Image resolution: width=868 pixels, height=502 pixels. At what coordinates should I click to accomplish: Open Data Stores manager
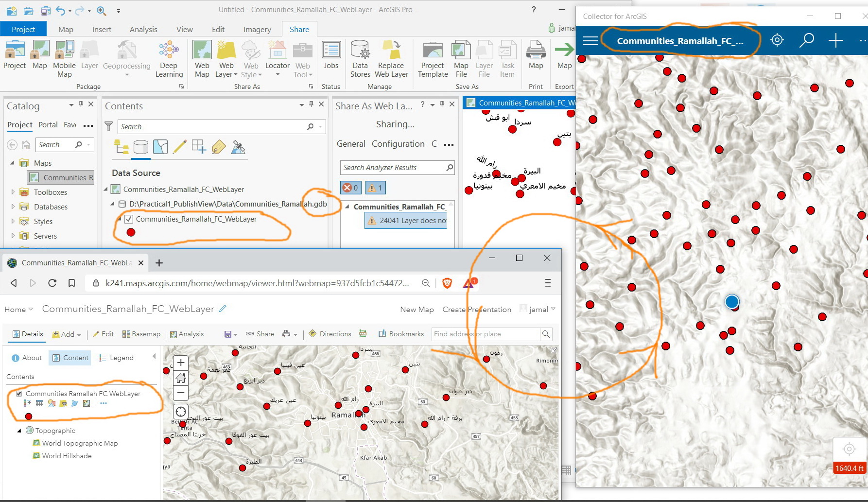click(x=360, y=59)
